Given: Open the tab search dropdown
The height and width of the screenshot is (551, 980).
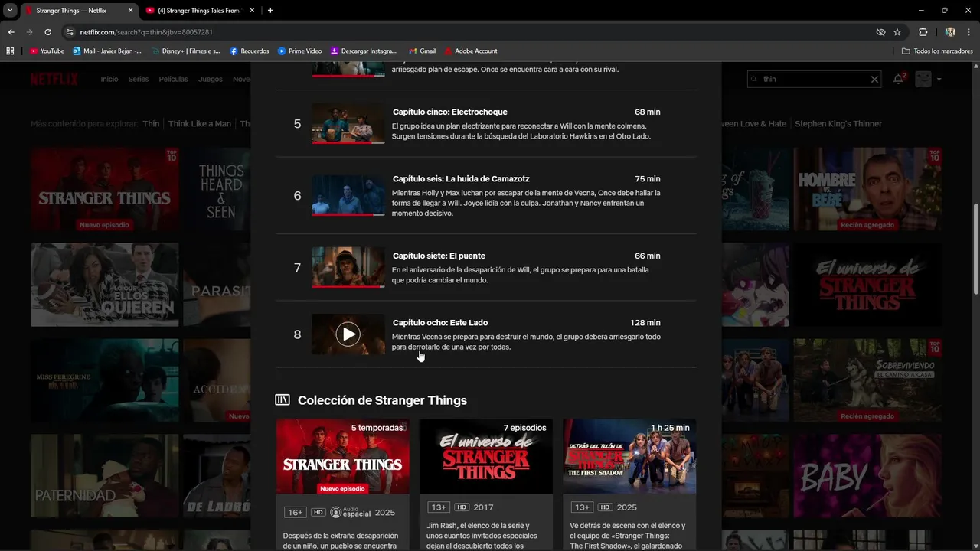Looking at the screenshot, I should [x=10, y=10].
